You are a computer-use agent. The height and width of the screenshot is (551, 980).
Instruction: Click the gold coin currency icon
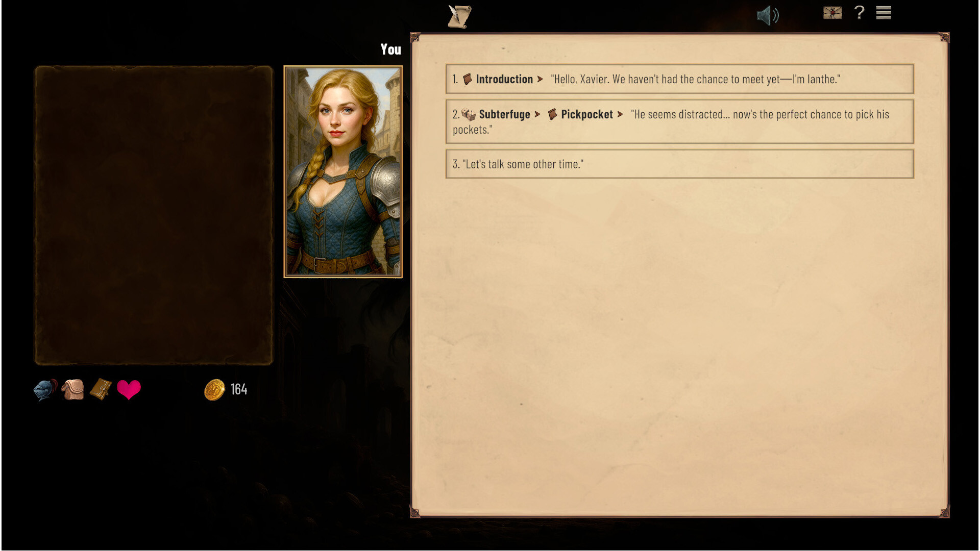click(214, 390)
